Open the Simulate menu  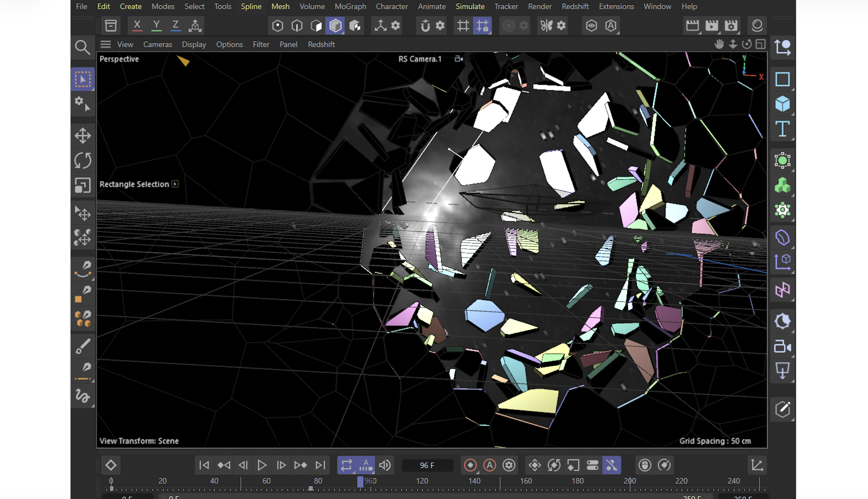470,6
